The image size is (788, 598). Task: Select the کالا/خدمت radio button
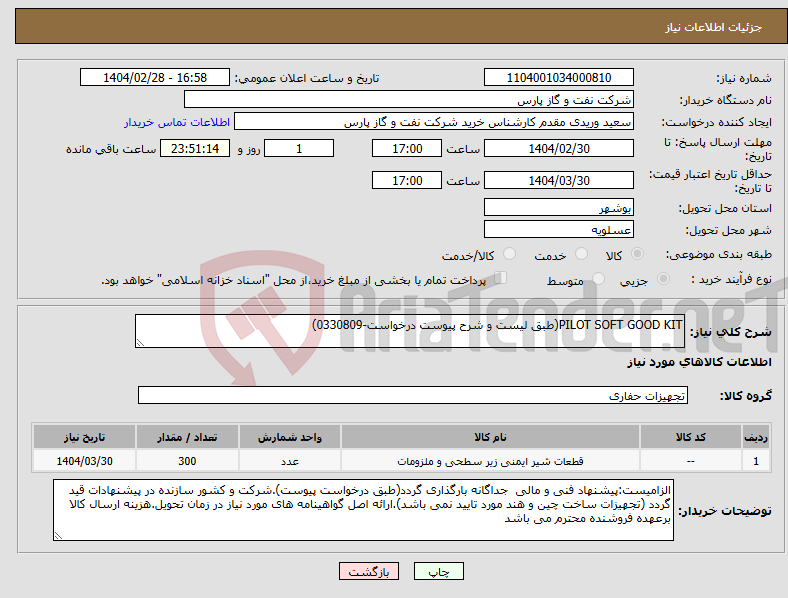point(510,254)
